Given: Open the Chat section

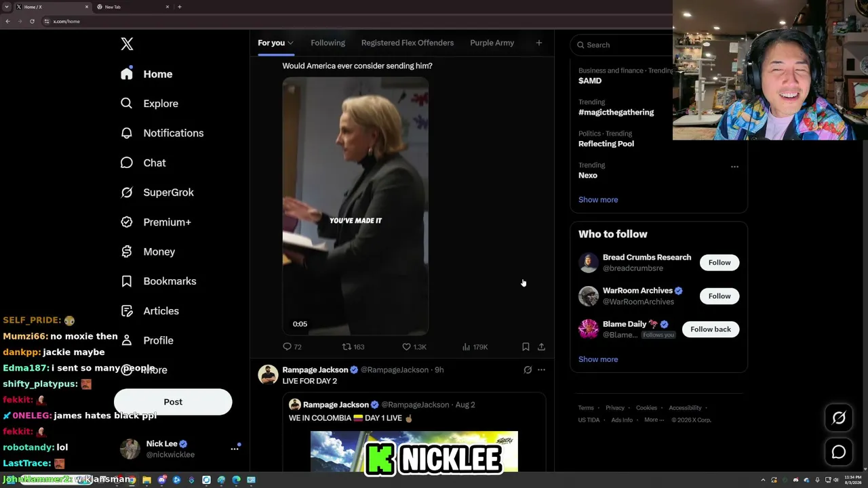Looking at the screenshot, I should (143, 163).
